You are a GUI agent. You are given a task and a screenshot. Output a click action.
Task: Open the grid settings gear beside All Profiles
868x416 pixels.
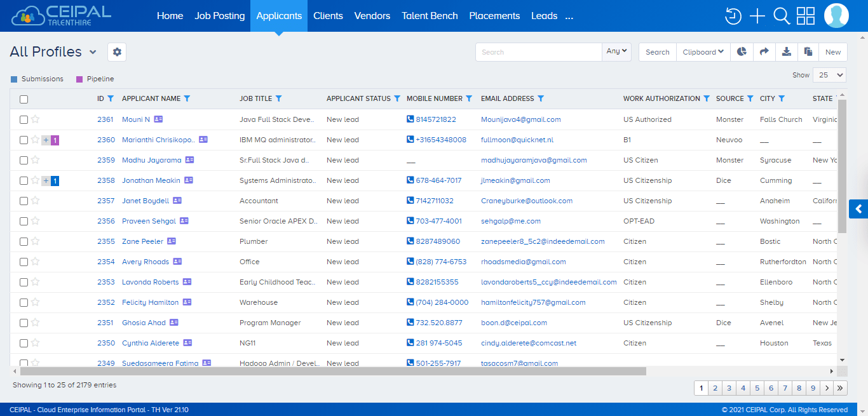[x=116, y=52]
